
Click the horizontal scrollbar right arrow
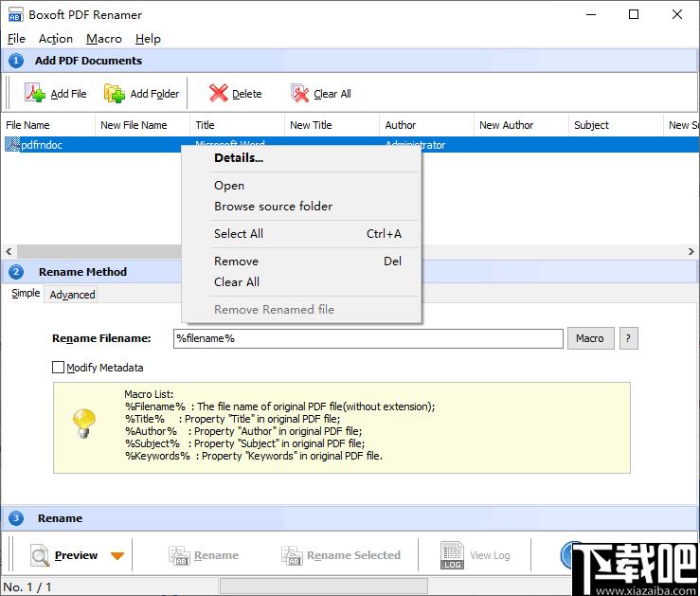[x=691, y=251]
